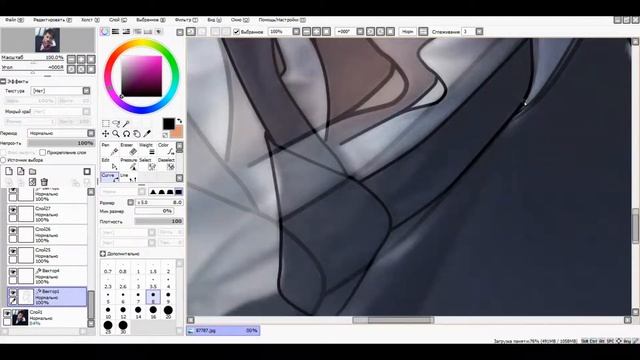640x360 pixels.
Task: Create a new layer folder
Action: 33,171
